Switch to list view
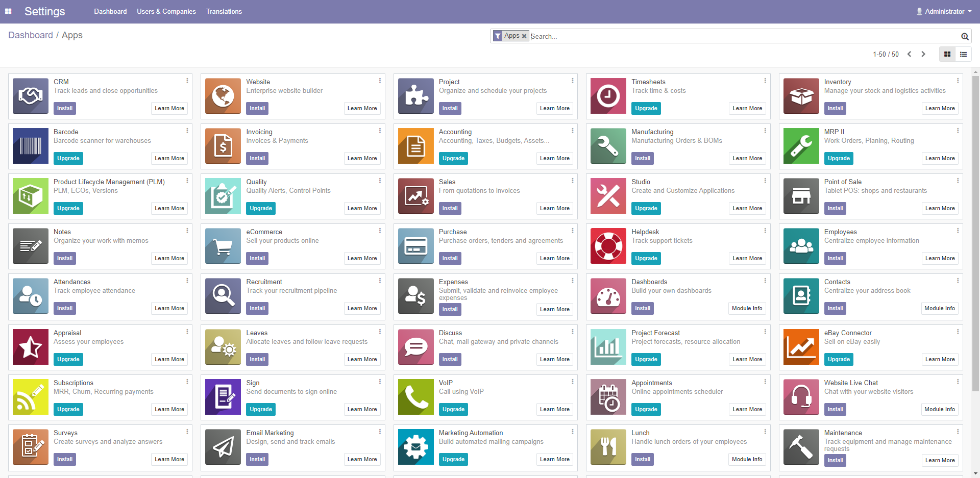Viewport: 980px width, 478px height. (964, 54)
